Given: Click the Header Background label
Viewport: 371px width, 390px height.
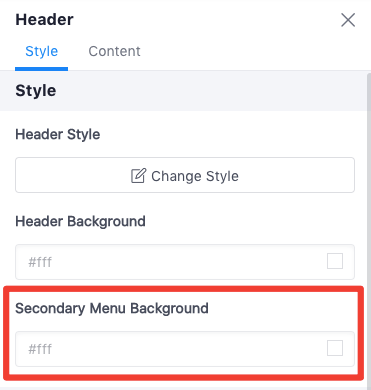Looking at the screenshot, I should coord(80,222).
